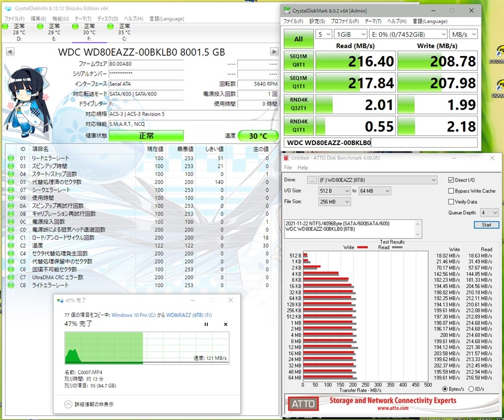504x420 pixels.
Task: Open CrystalDiskInfo ファイル(F) menu
Action: click(14, 19)
